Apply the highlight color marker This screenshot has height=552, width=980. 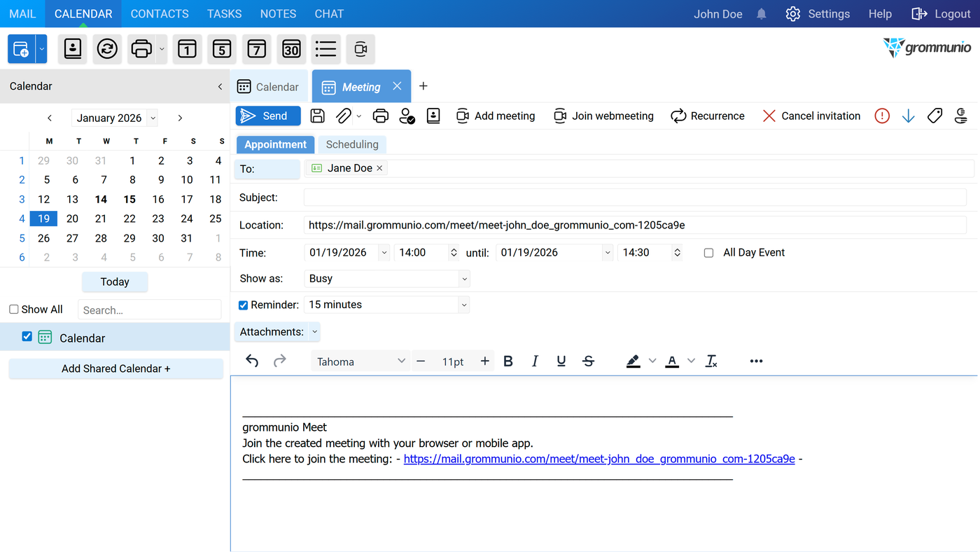(633, 361)
